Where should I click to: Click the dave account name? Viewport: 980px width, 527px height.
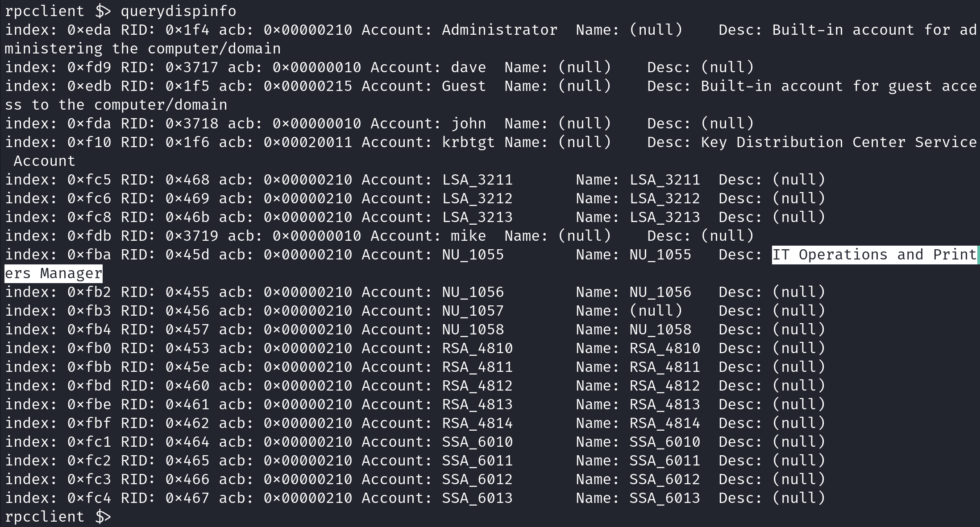tap(469, 67)
